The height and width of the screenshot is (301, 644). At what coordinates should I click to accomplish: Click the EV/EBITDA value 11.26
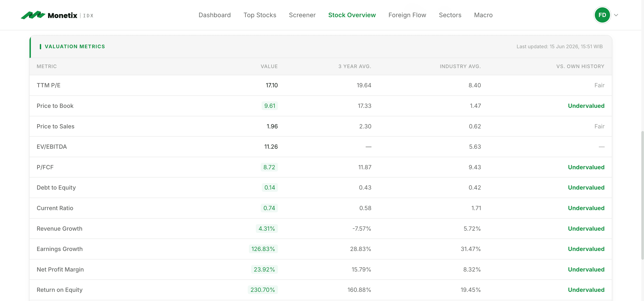coord(271,147)
